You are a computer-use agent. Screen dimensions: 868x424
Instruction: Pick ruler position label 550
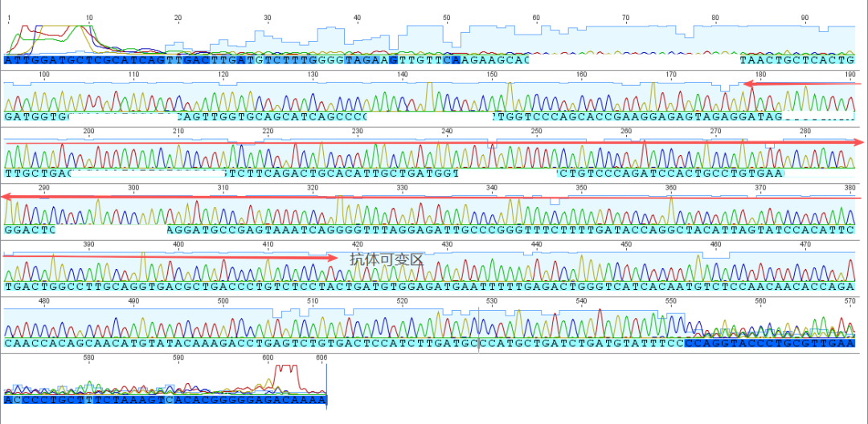[671, 300]
